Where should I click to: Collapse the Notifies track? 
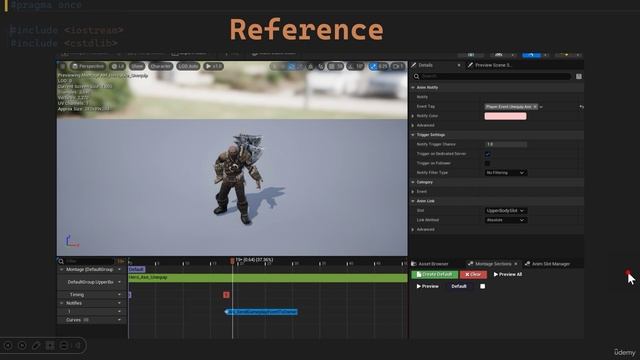[x=62, y=303]
